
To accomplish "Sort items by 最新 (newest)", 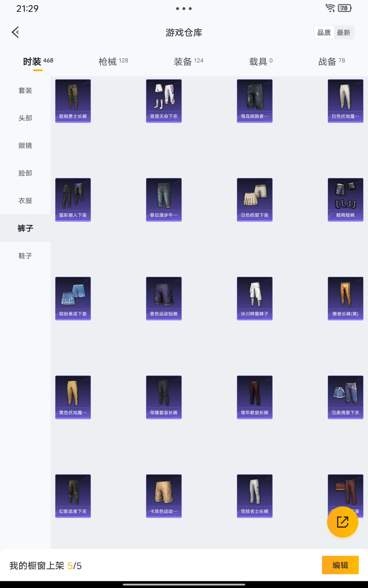I will coord(343,32).
